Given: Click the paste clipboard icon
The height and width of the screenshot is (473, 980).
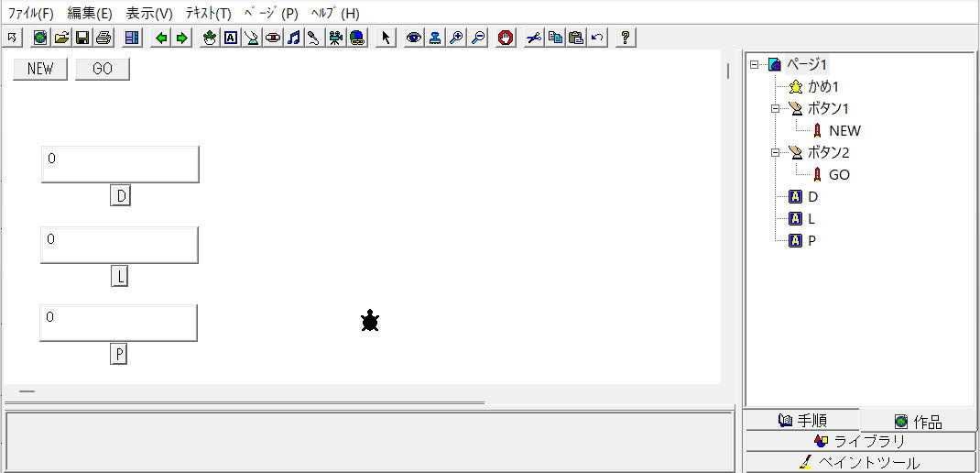Looking at the screenshot, I should click(x=576, y=38).
